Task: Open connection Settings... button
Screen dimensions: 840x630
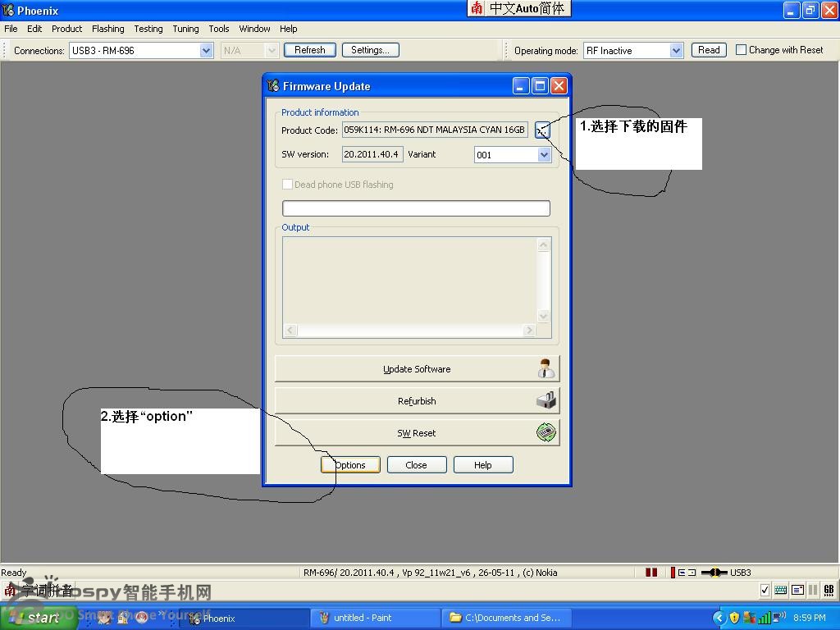Action: click(370, 50)
